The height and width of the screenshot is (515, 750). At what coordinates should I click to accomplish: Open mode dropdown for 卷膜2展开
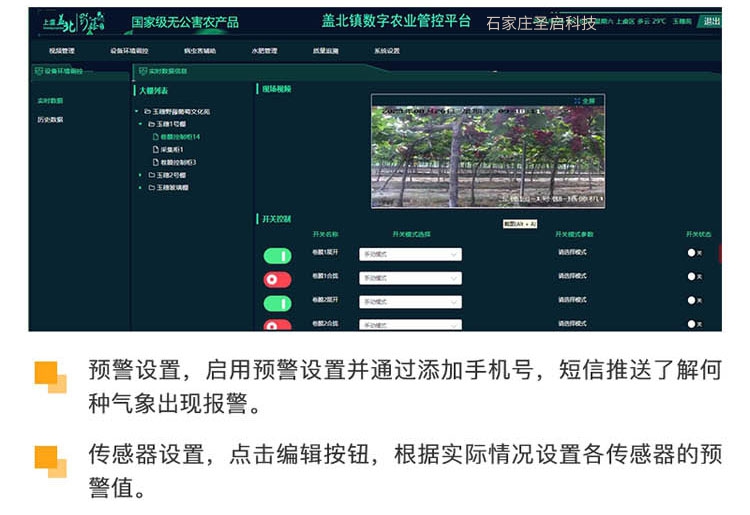coord(410,302)
